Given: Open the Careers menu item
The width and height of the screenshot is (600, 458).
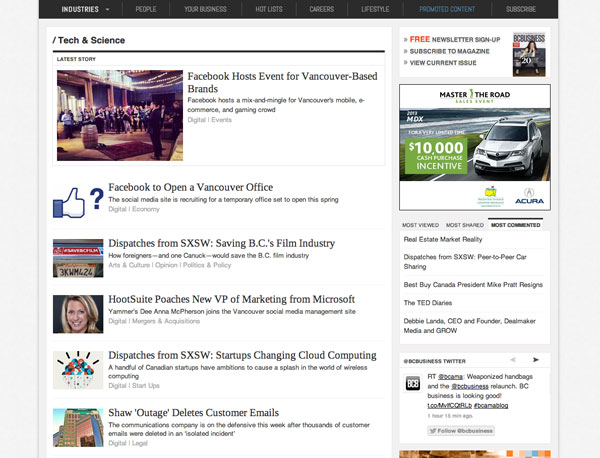Looking at the screenshot, I should pos(321,9).
